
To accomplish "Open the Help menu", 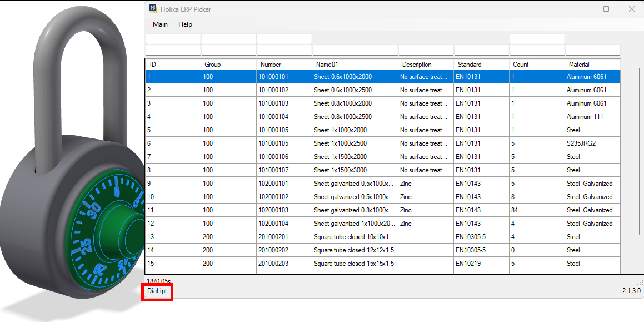I will (x=185, y=24).
